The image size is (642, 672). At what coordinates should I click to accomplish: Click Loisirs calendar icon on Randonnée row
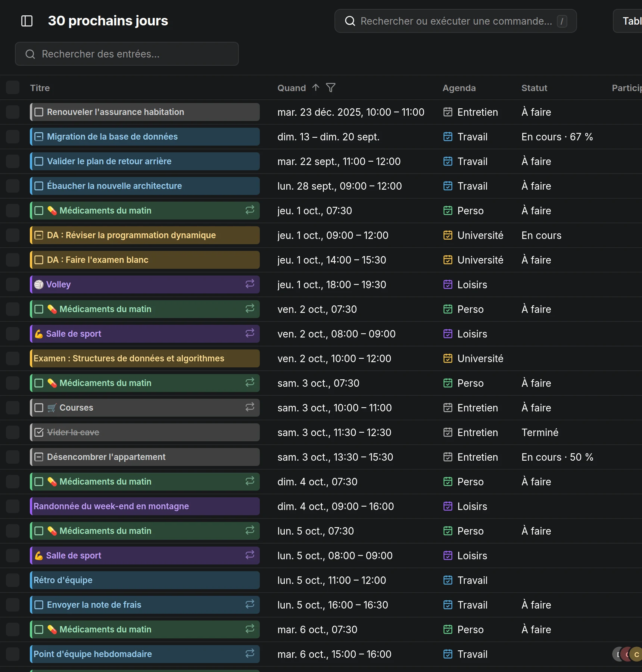[448, 506]
